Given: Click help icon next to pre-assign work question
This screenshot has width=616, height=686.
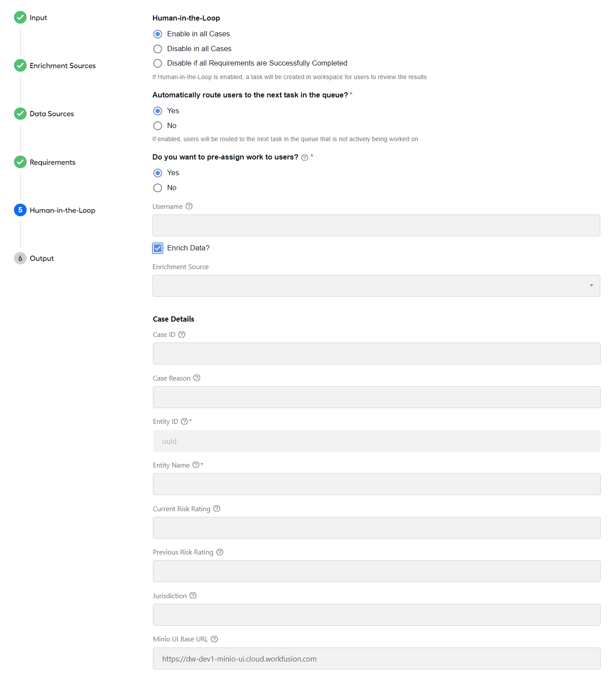Looking at the screenshot, I should tap(305, 157).
